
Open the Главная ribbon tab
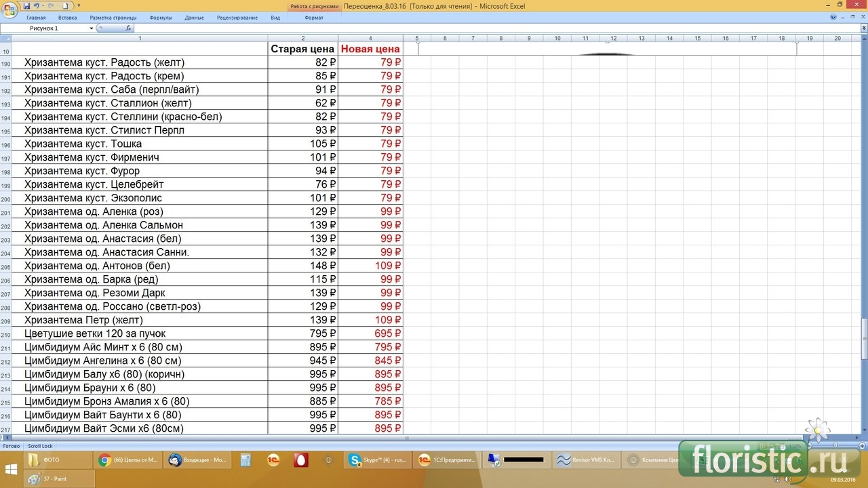(36, 18)
